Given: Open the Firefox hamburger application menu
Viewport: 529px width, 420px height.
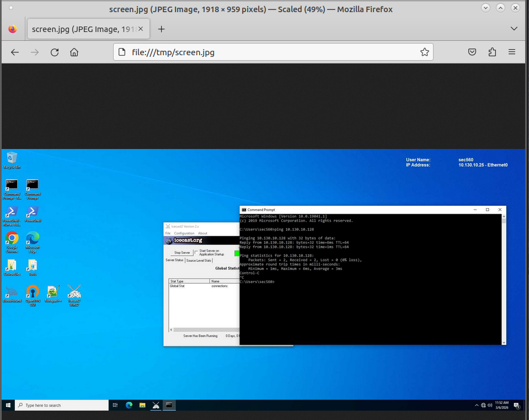Looking at the screenshot, I should pos(512,52).
